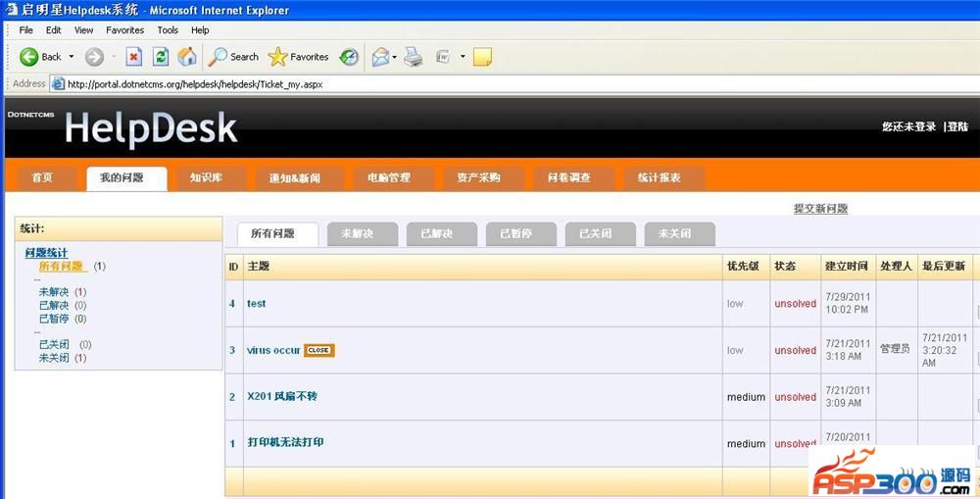Click the 登陆 login link

(x=957, y=126)
